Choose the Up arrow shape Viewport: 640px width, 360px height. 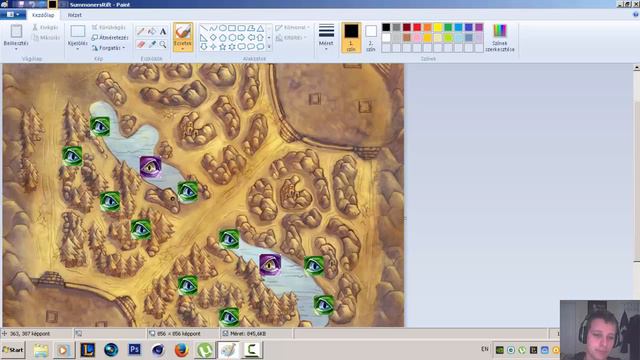click(260, 38)
